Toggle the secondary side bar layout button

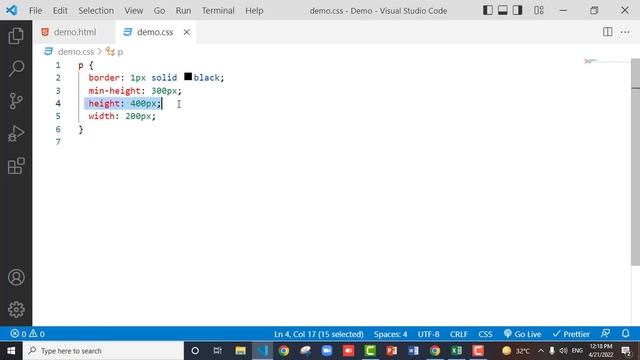(x=518, y=10)
